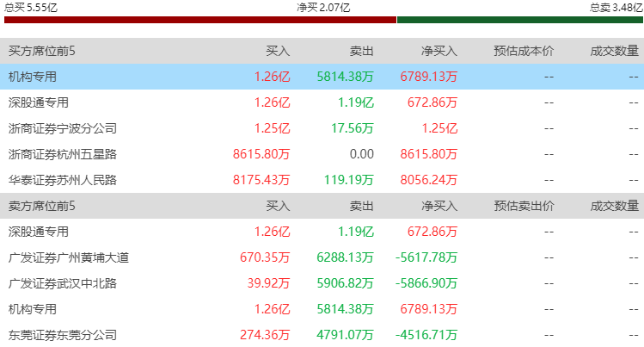Click the '274.36万' buy value

pyautogui.click(x=265, y=335)
